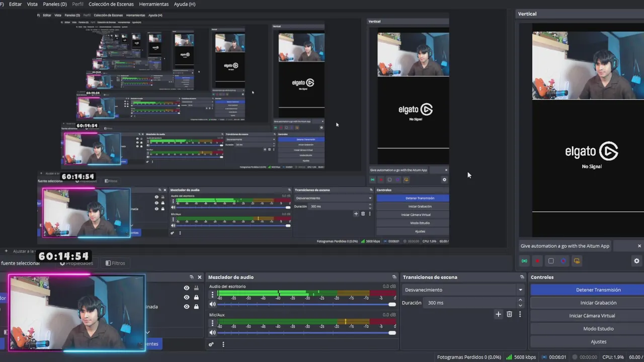Mute Audio del escritorio speaker icon
The height and width of the screenshot is (362, 644).
tap(212, 304)
